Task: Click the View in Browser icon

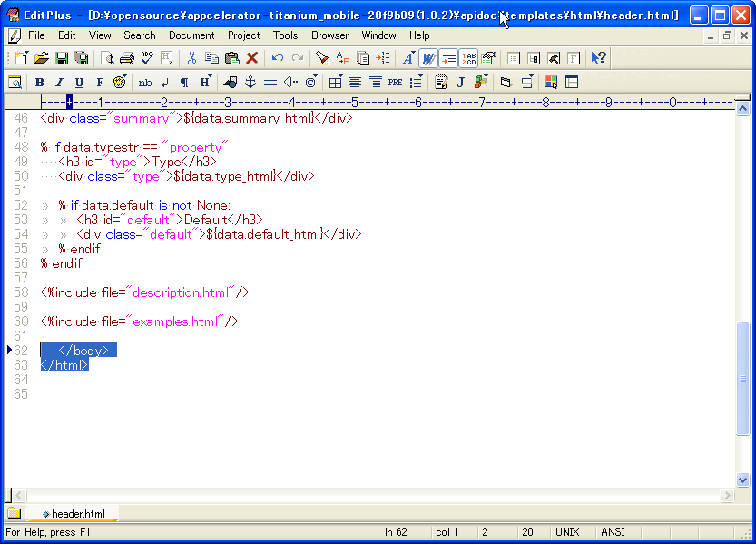Action: (15, 83)
